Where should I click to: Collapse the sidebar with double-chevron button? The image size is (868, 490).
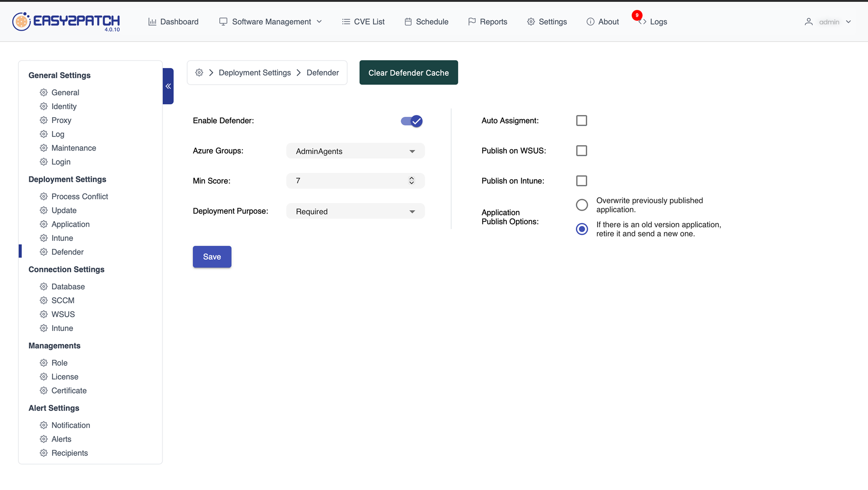(168, 86)
